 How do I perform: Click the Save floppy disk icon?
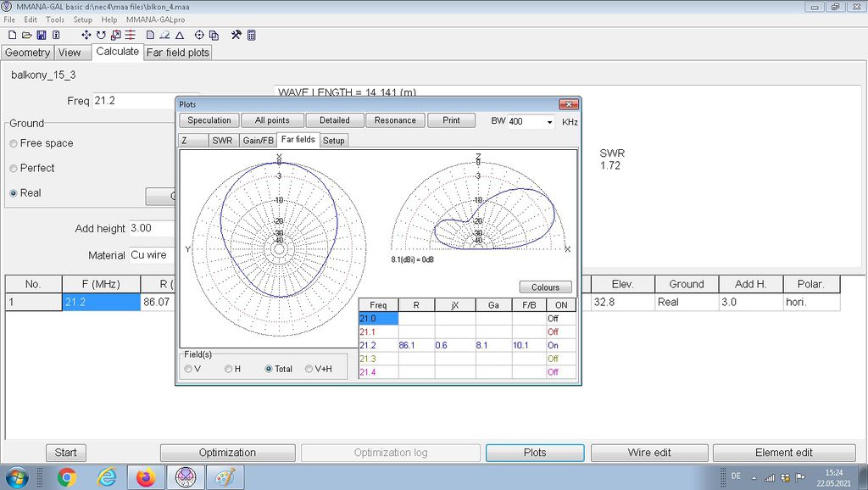coord(42,36)
